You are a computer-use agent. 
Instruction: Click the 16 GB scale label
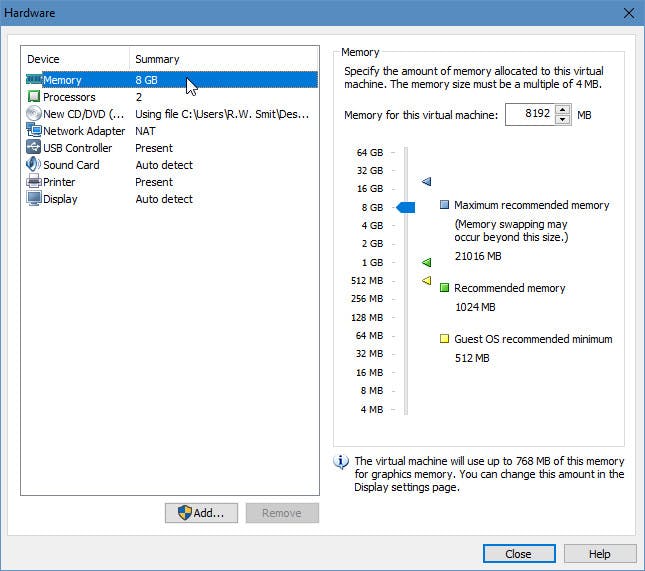370,189
